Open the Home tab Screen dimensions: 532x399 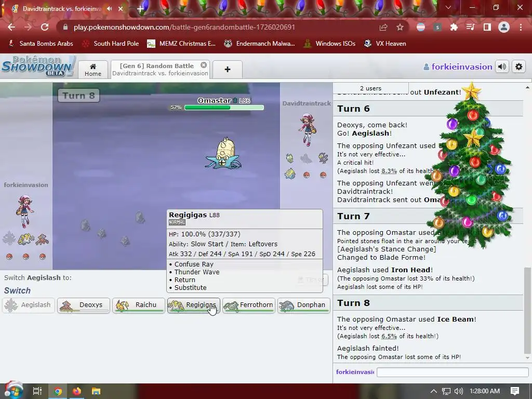click(x=93, y=70)
